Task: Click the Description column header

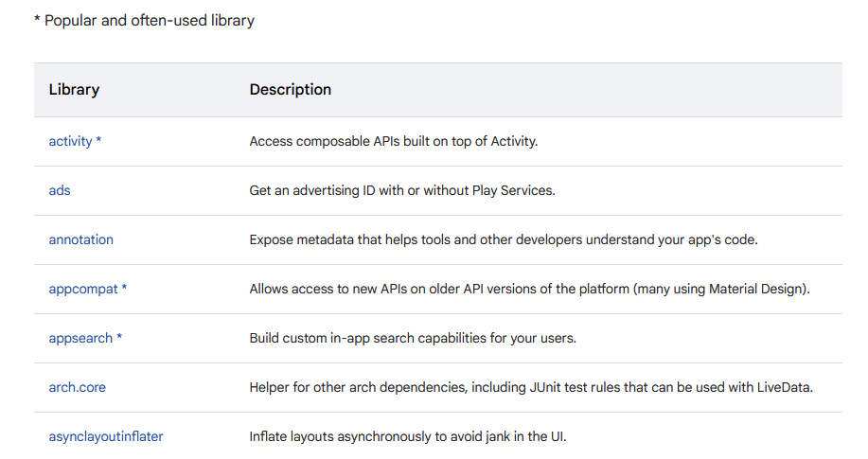Action: [290, 90]
